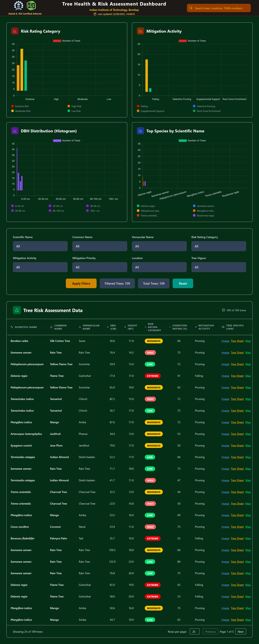
Task: Click the purple DBH Distribution chart icon
Action: click(15, 131)
